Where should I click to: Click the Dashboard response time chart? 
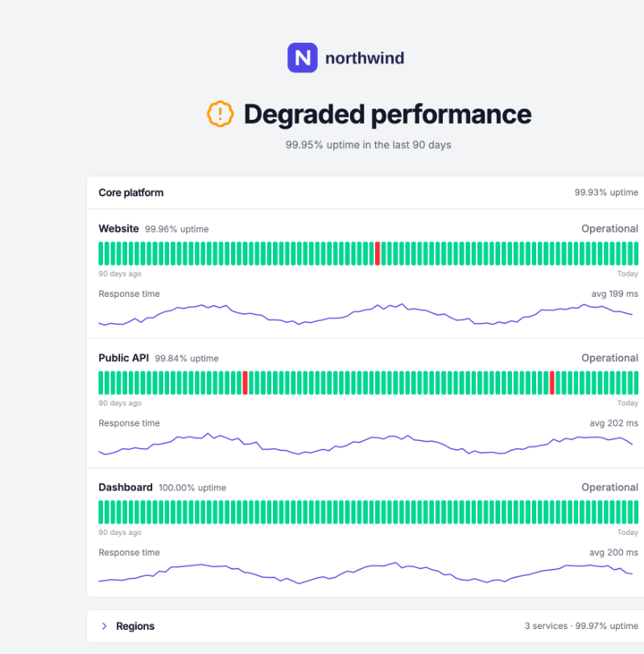(365, 573)
